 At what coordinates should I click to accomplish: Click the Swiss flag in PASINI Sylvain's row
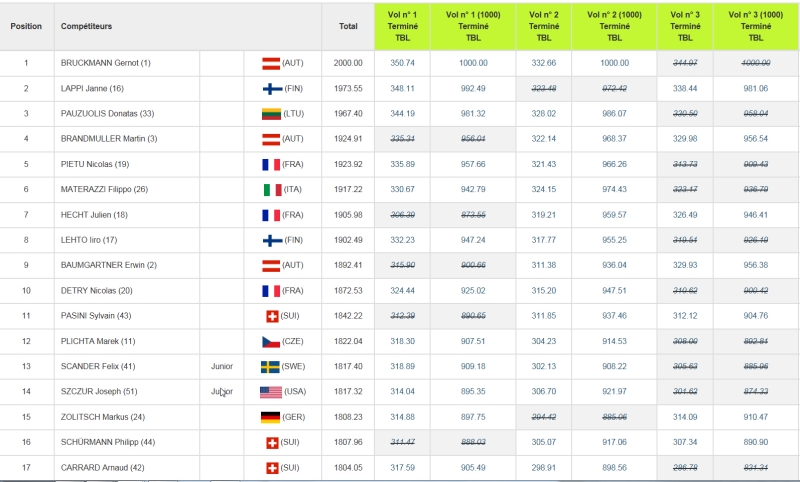270,316
